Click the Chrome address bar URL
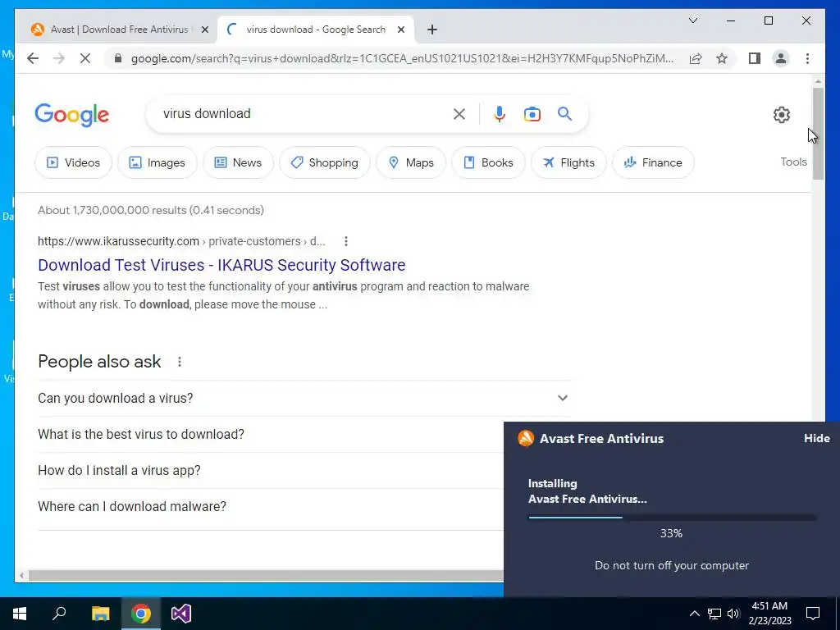Image resolution: width=840 pixels, height=630 pixels. click(x=402, y=58)
